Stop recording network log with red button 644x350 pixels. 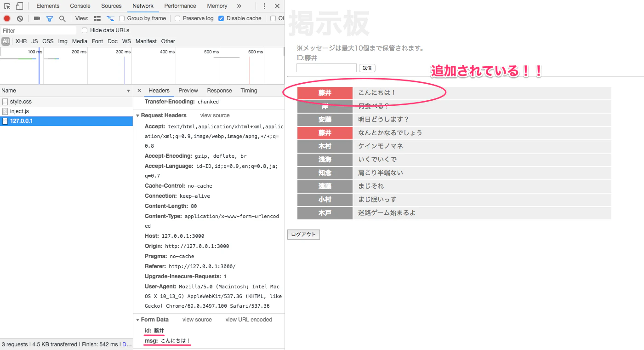(x=7, y=18)
